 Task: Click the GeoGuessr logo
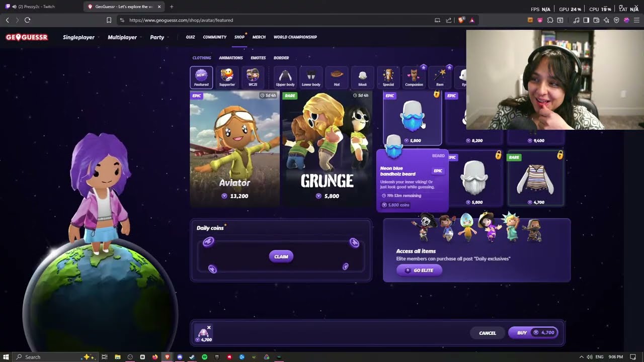point(27,37)
